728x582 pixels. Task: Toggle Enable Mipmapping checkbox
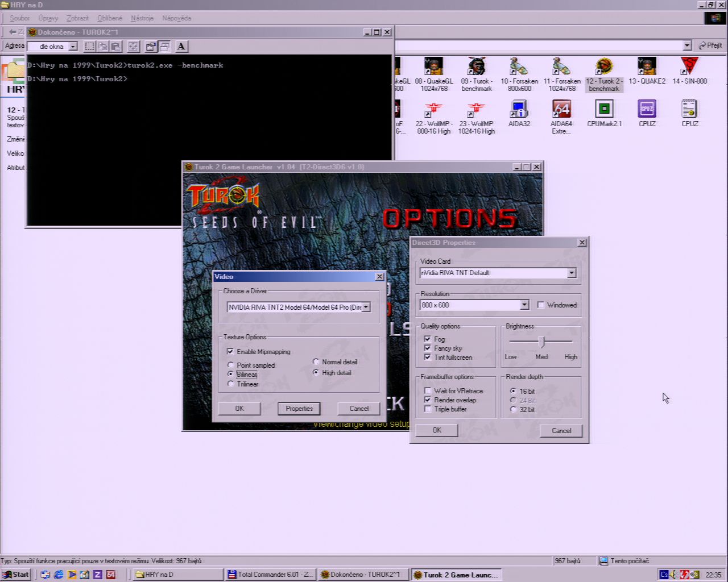point(230,352)
